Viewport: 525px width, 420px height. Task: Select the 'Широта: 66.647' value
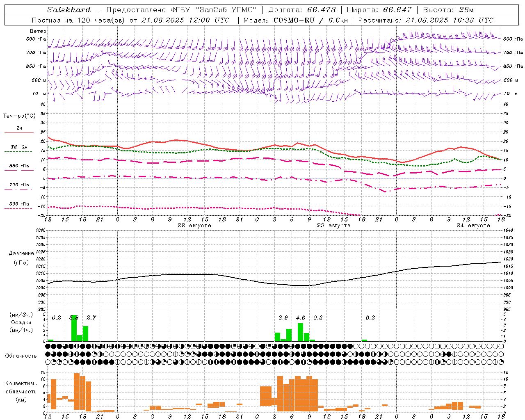click(379, 10)
